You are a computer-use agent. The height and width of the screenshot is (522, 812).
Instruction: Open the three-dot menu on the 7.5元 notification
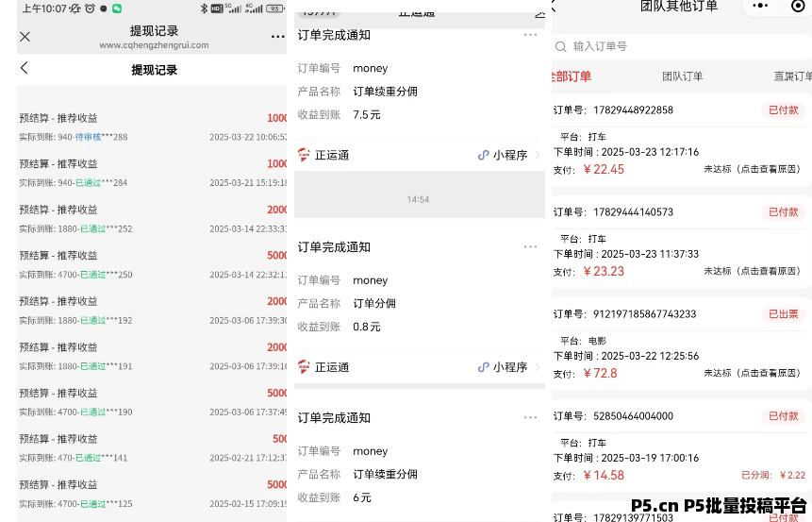click(530, 35)
